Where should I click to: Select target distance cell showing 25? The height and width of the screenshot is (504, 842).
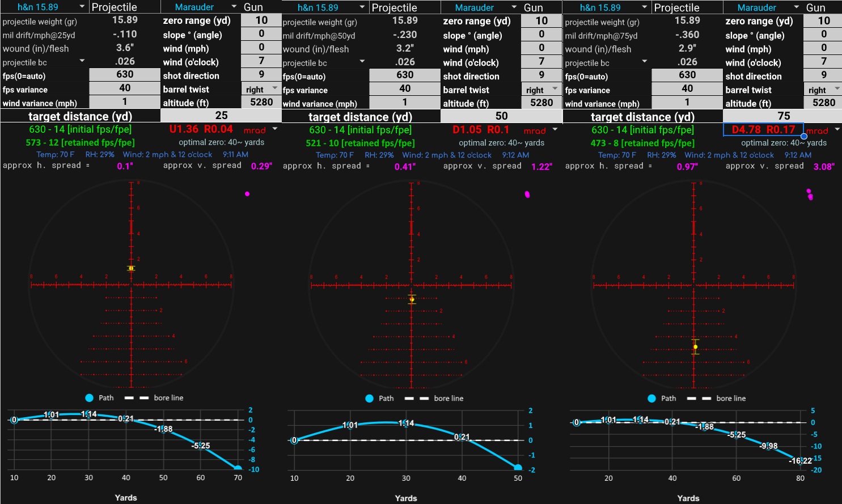point(221,116)
